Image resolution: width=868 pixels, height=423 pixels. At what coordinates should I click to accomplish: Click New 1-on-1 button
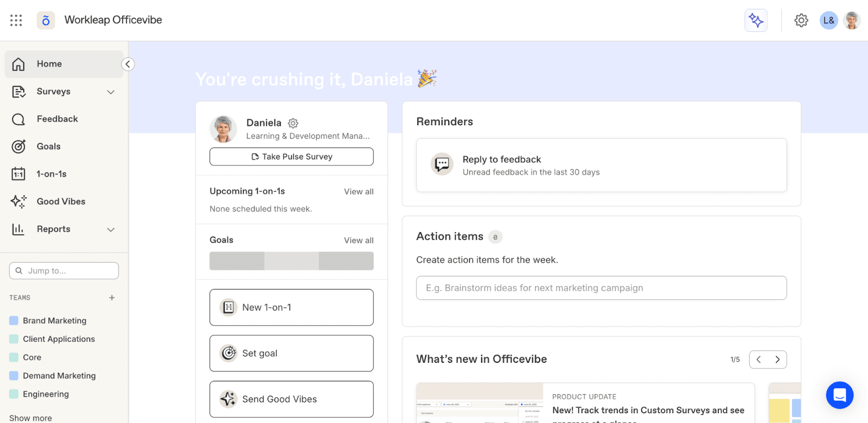pyautogui.click(x=291, y=307)
